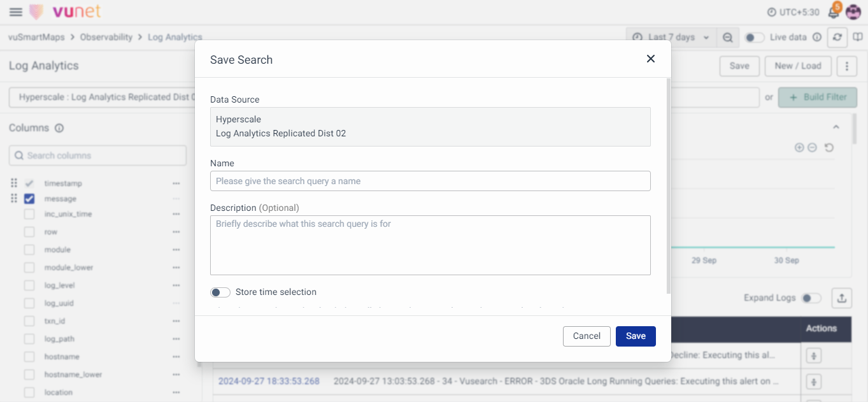
Task: Click the export logs upload icon
Action: coord(841,298)
